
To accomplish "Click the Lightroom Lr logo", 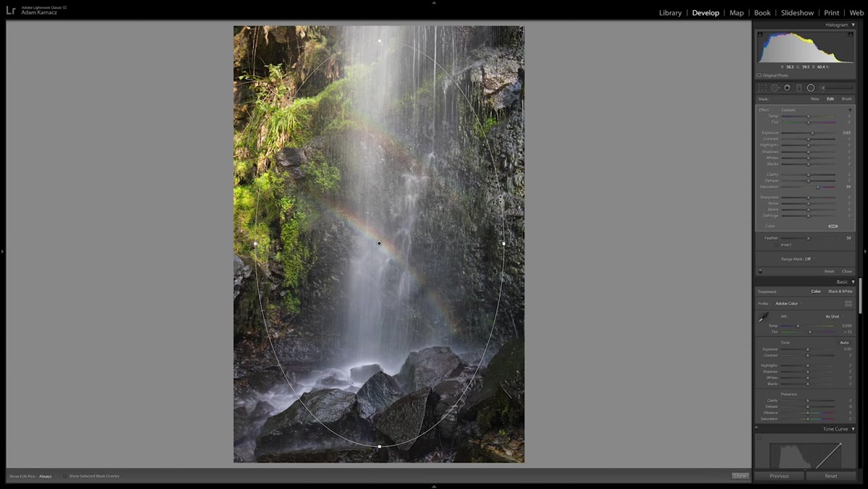I will point(11,10).
